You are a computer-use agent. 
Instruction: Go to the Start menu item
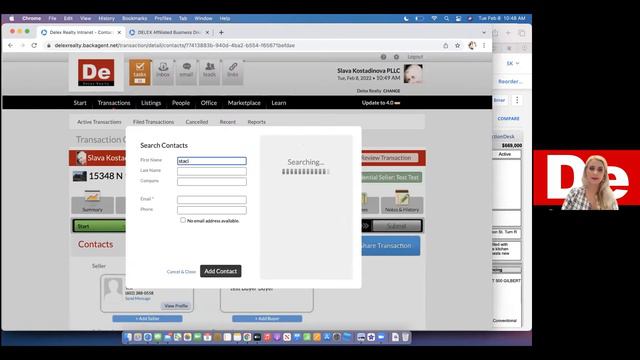80,103
